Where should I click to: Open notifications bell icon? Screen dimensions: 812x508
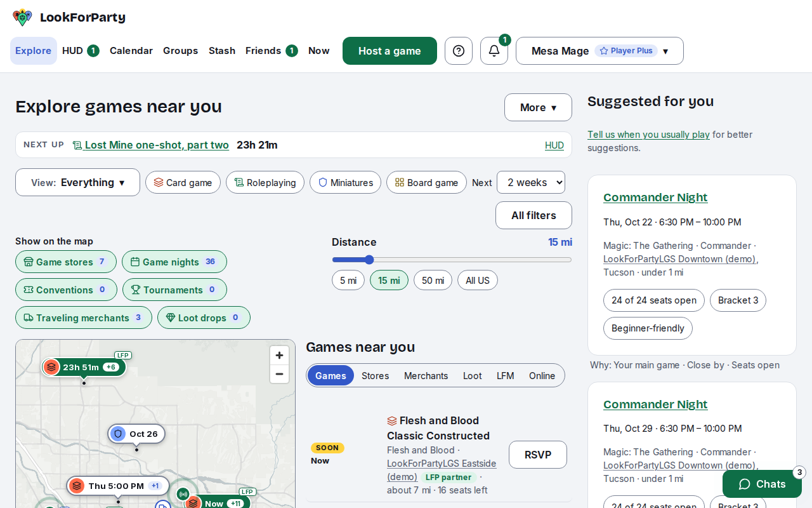click(x=494, y=51)
